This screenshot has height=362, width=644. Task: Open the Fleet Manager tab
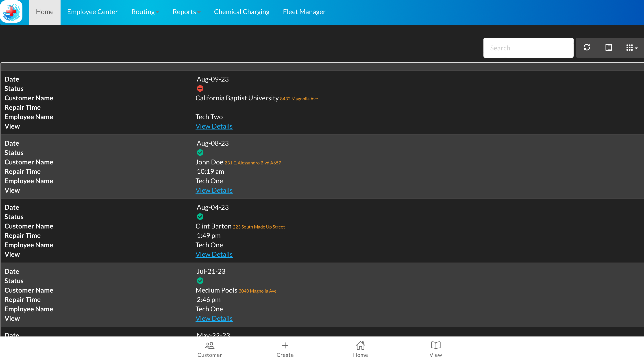[304, 12]
